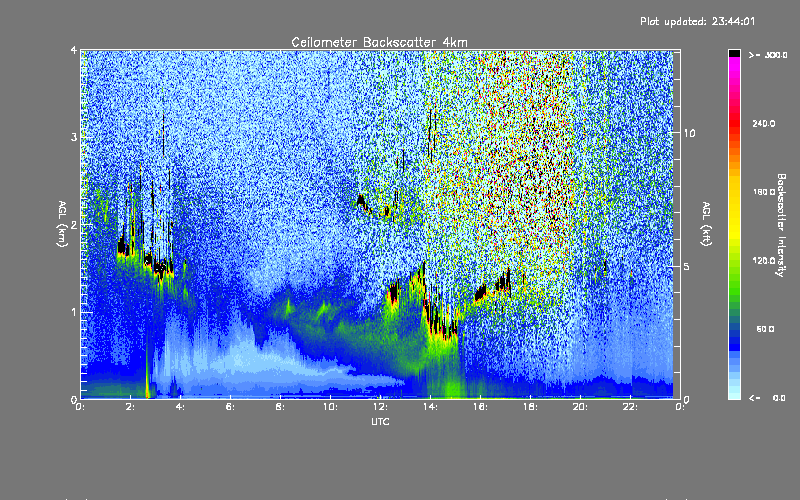Pick the palest cyan bottom segment of the colorbar
Image resolution: width=800 pixels, height=500 pixels.
click(734, 394)
